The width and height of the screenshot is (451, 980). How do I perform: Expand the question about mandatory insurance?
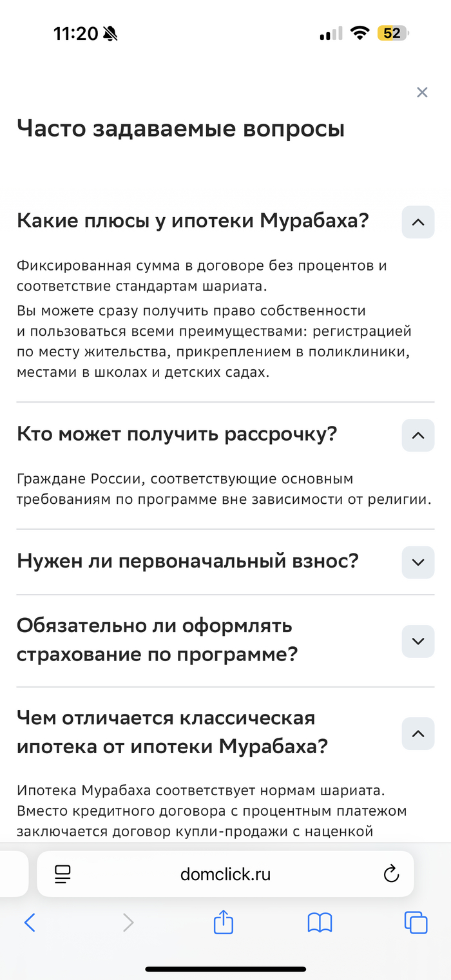[x=417, y=641]
